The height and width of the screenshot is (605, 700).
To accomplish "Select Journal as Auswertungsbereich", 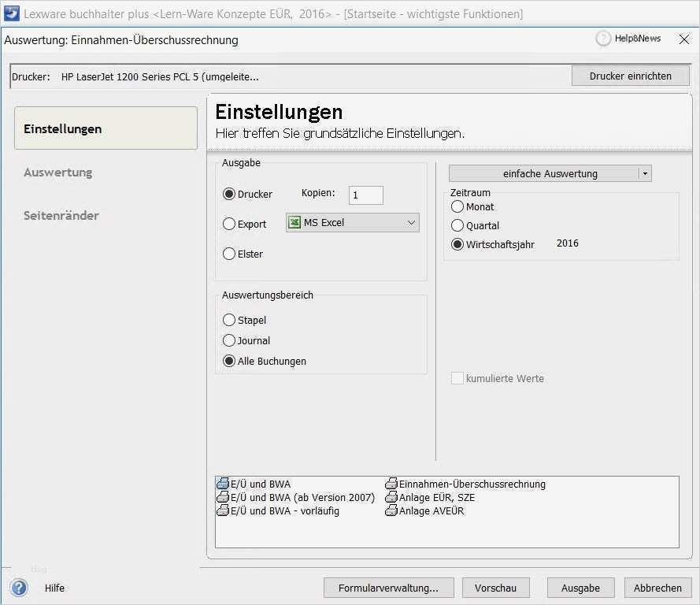I will (x=229, y=340).
